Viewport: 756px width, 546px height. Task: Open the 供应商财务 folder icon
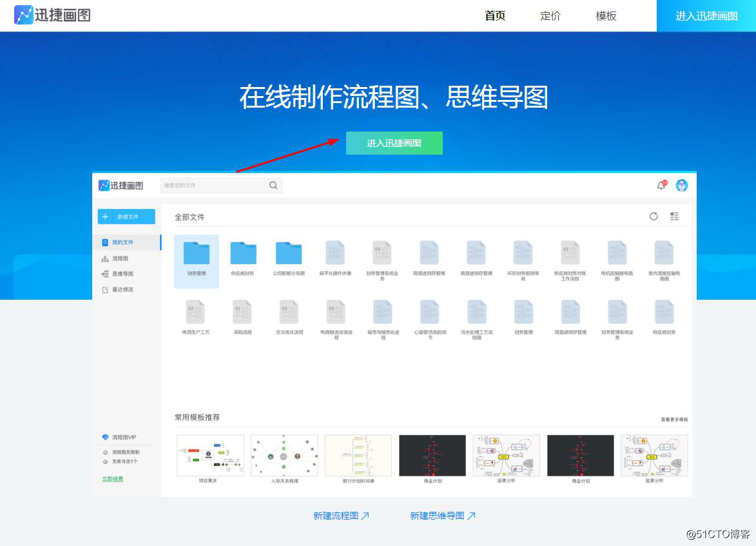point(243,253)
